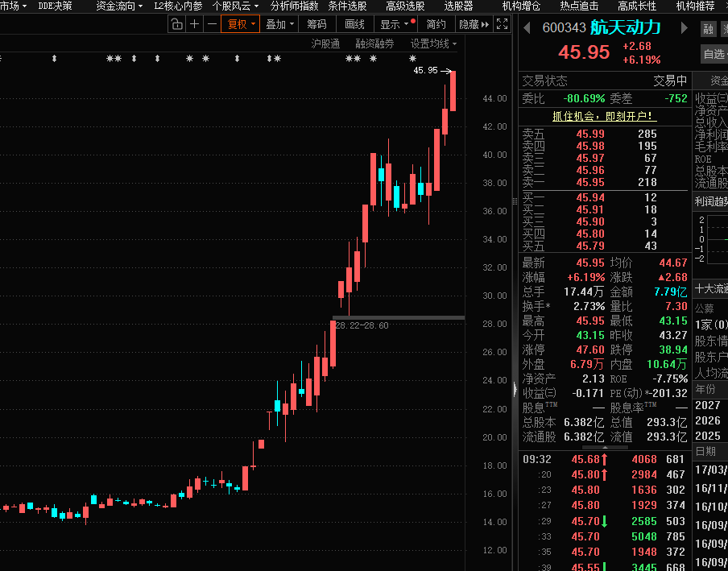Click the 筹码 button

coord(316,24)
